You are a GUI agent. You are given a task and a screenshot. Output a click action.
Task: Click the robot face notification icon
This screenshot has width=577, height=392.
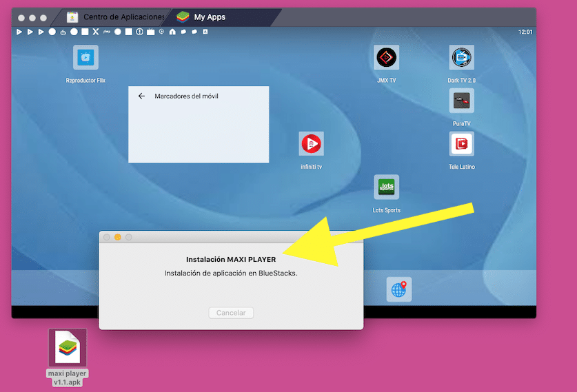pos(63,32)
